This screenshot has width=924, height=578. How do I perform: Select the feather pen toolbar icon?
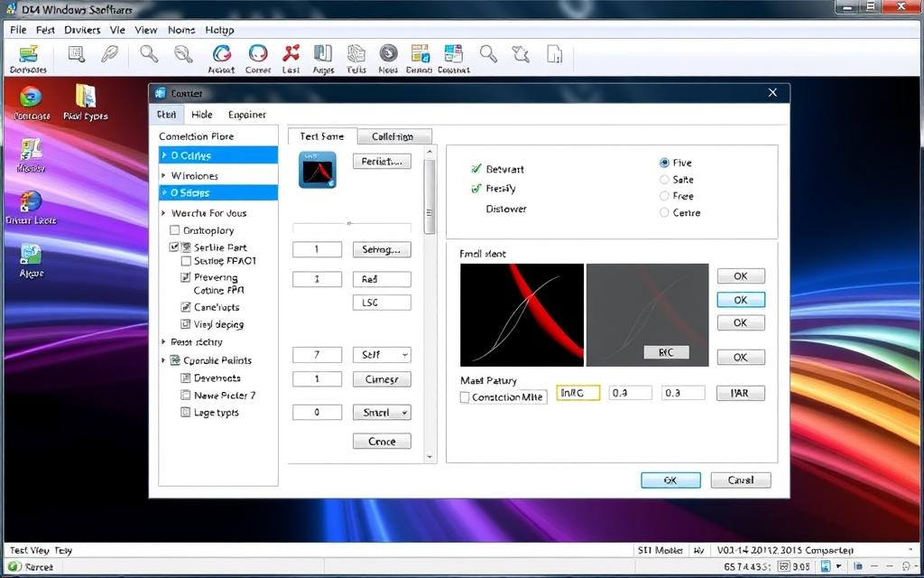click(109, 54)
